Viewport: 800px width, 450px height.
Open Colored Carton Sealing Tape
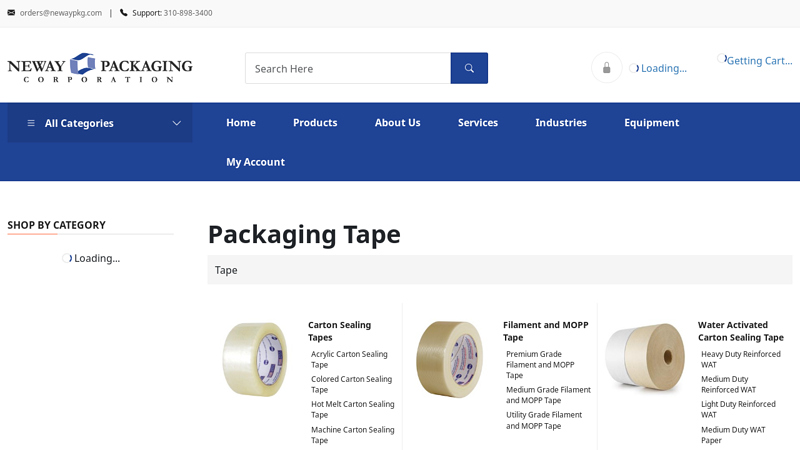[352, 384]
